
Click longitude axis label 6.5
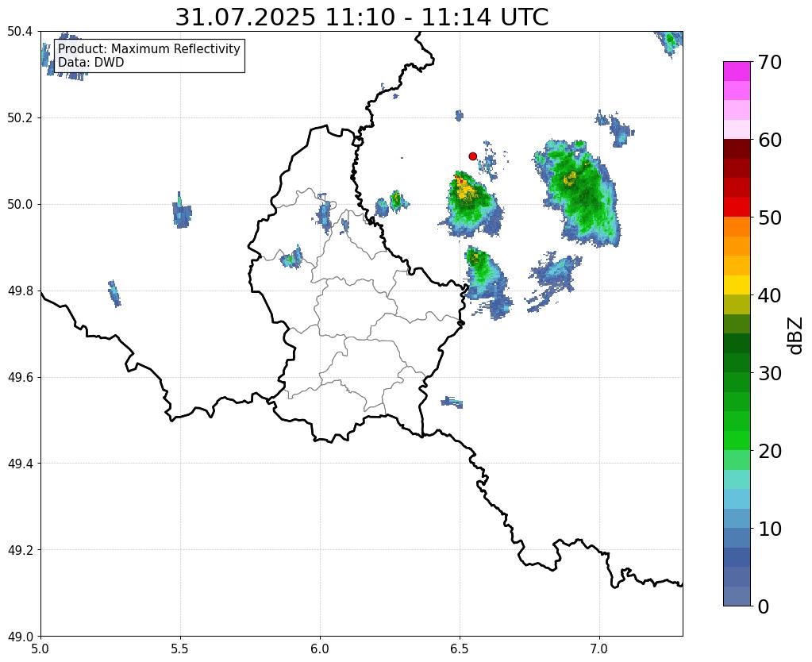(460, 649)
